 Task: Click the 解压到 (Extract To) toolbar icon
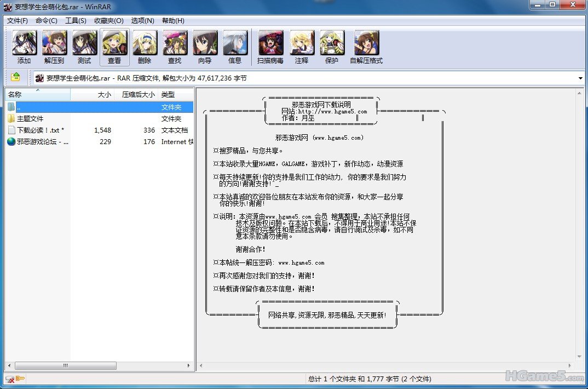54,47
